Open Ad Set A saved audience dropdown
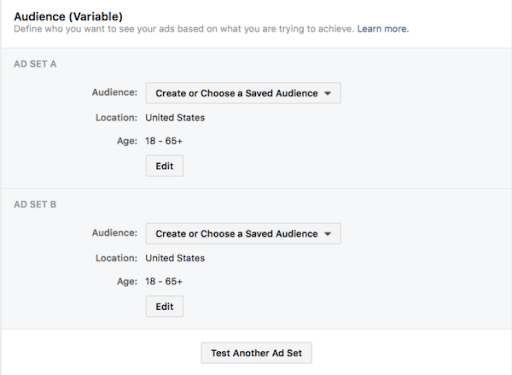 coord(243,93)
